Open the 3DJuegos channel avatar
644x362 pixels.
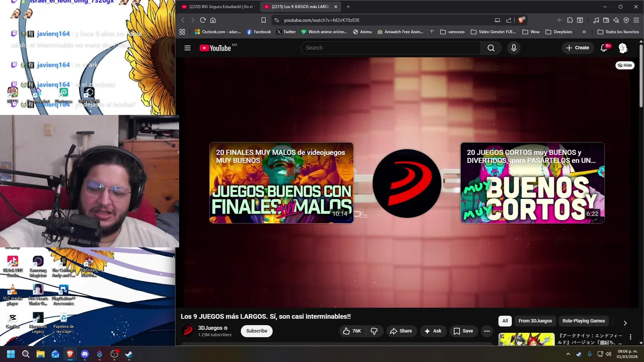(x=188, y=331)
